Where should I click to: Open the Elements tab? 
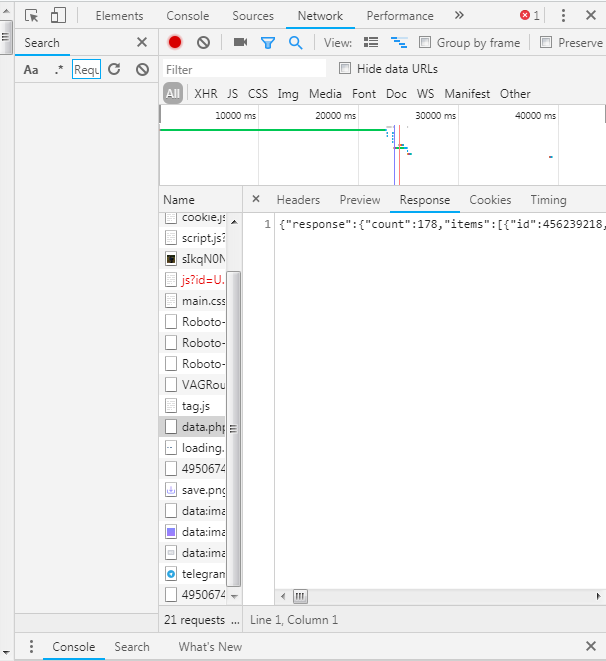tap(119, 16)
